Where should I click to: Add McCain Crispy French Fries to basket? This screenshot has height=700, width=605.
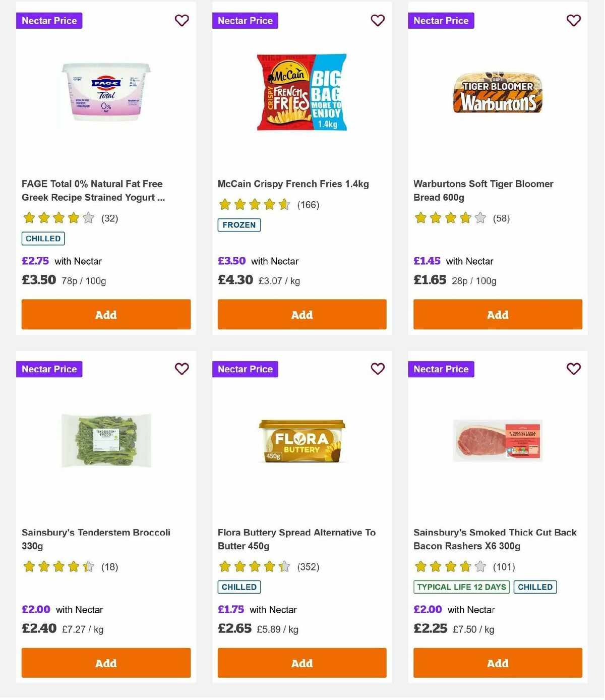[x=301, y=314]
